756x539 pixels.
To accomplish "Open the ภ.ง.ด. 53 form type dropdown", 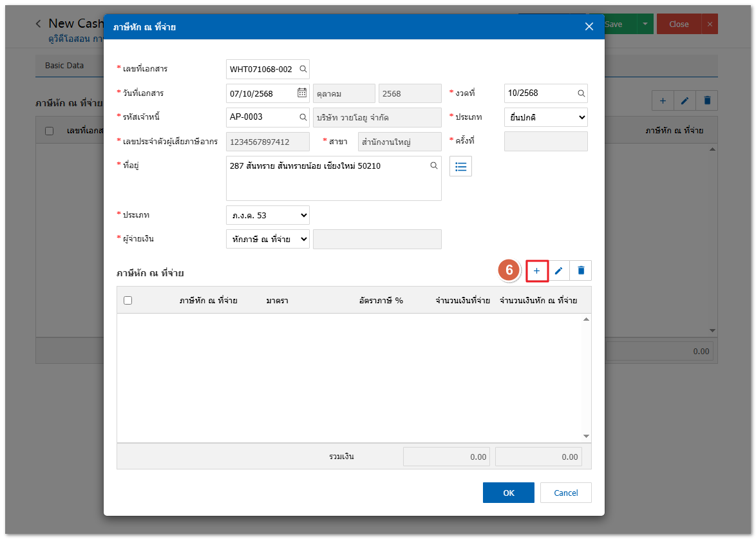I will click(x=267, y=215).
